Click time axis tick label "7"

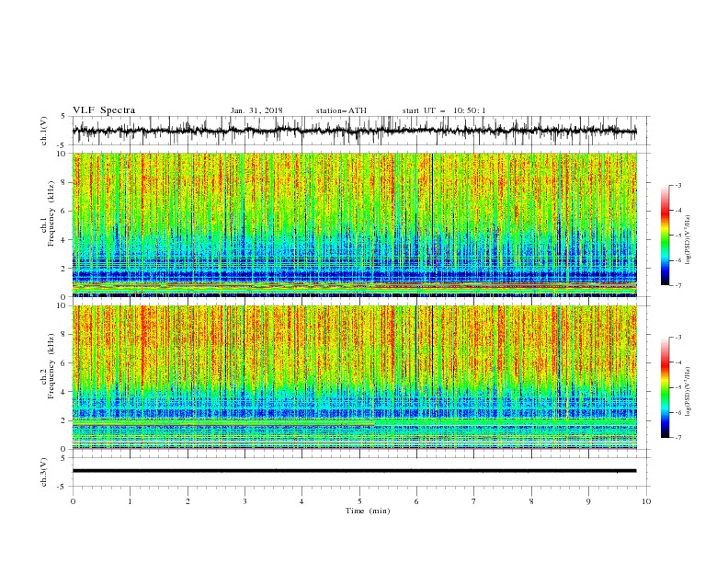(474, 501)
